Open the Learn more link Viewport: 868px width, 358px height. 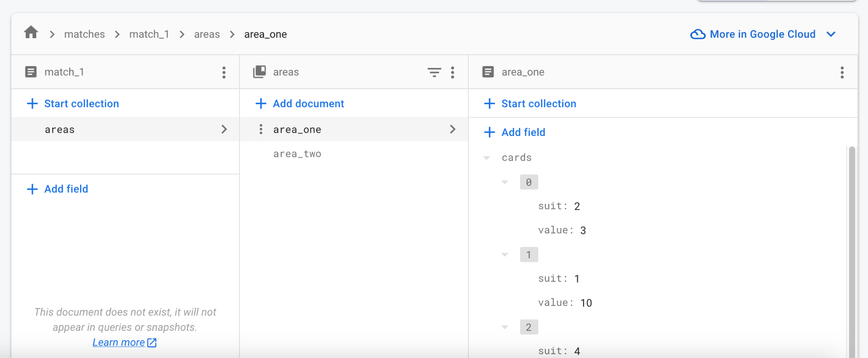[119, 342]
